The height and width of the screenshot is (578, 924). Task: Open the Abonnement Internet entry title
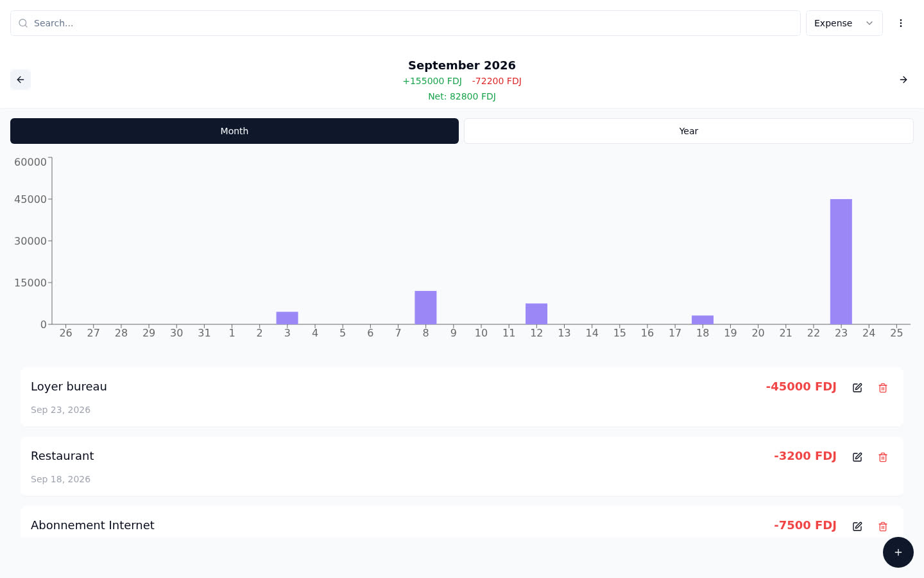coord(92,525)
